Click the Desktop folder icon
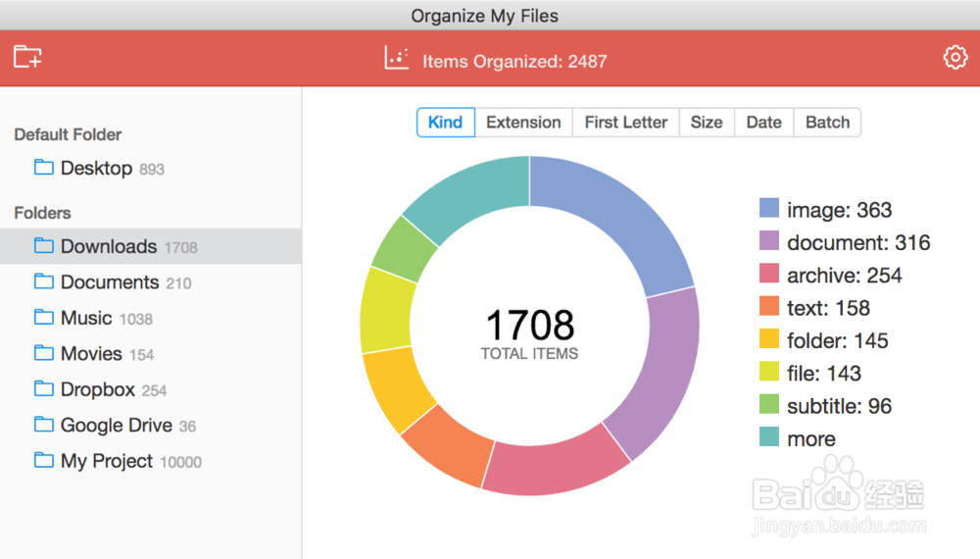Image resolution: width=980 pixels, height=559 pixels. tap(44, 167)
